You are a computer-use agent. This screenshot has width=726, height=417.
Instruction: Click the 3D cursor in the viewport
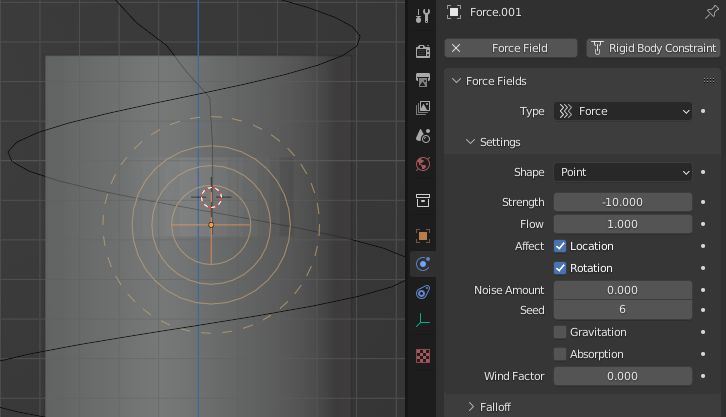(x=212, y=198)
